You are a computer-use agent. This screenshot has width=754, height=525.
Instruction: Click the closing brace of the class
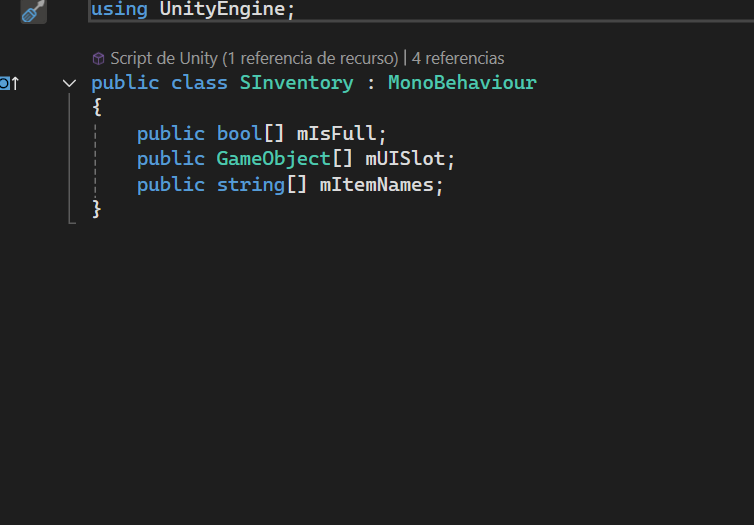97,209
